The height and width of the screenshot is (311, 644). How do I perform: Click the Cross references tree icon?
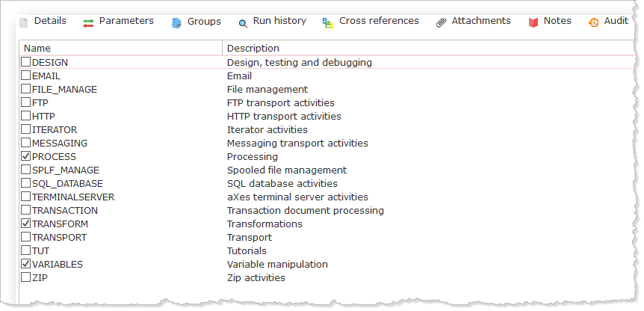[328, 23]
